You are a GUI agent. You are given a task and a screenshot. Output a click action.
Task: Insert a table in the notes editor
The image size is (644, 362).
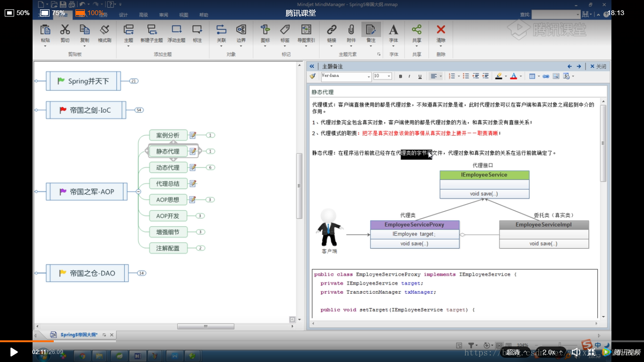point(532,76)
